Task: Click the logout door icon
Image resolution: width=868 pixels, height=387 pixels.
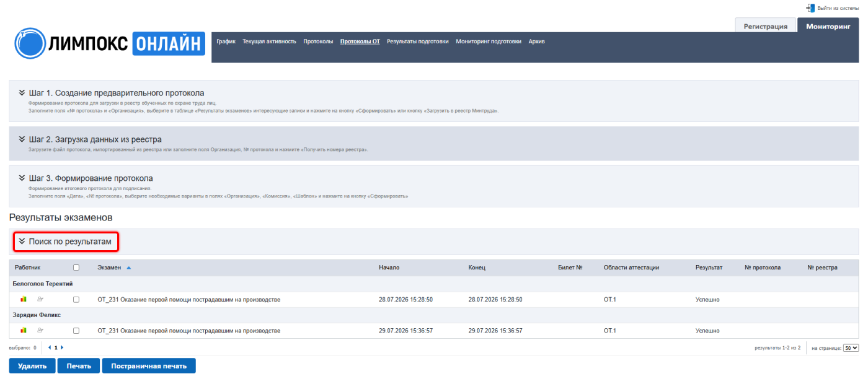Action: (x=810, y=8)
